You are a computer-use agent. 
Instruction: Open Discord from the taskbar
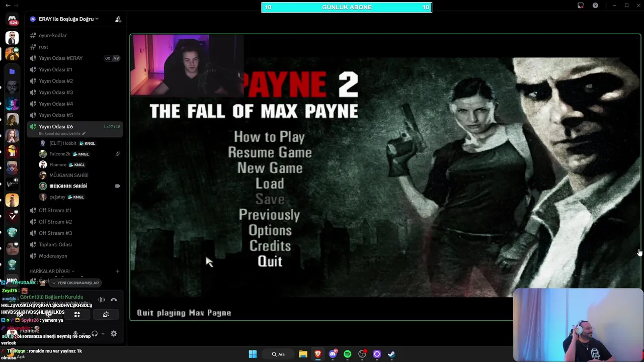pos(333,354)
